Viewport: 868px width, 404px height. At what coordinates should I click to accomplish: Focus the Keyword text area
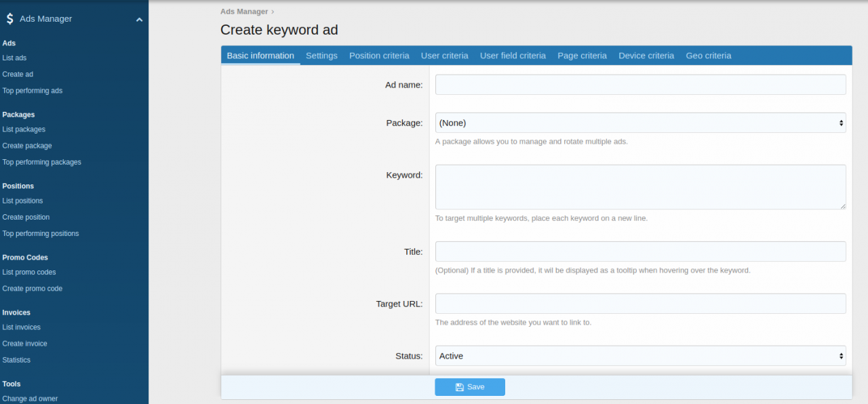[640, 187]
